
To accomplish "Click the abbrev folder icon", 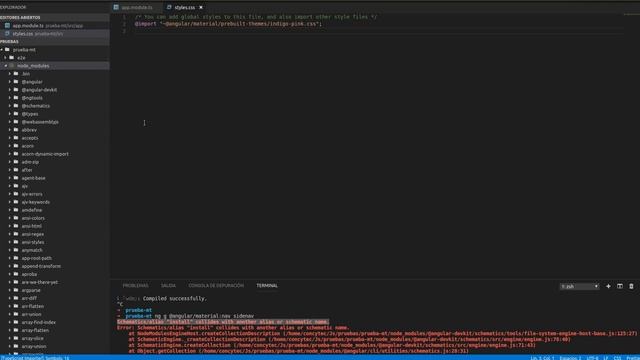I will 16,130.
